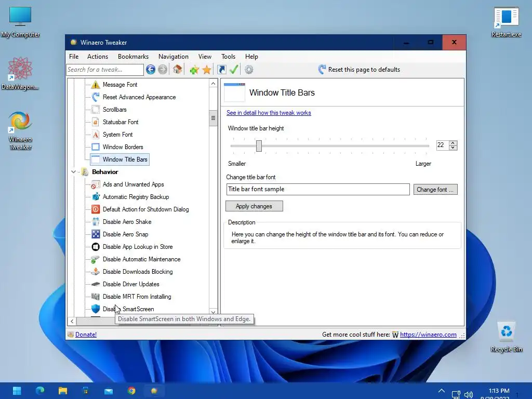Screen dimensions: 532x399
Task: Decrease title bar height with down spinner
Action: (453, 148)
